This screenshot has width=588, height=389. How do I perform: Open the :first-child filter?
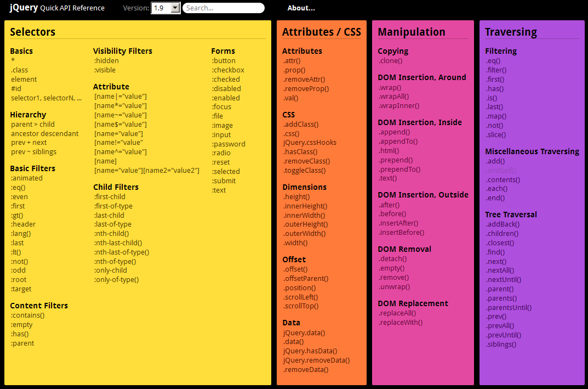[110, 197]
